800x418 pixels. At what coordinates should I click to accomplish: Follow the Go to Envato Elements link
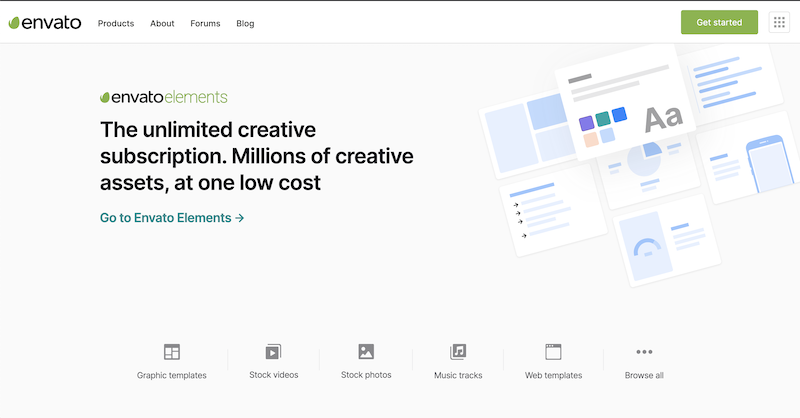coord(172,218)
